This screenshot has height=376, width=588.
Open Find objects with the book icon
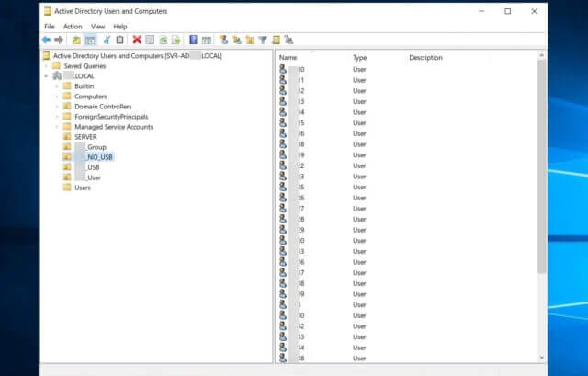(276, 40)
